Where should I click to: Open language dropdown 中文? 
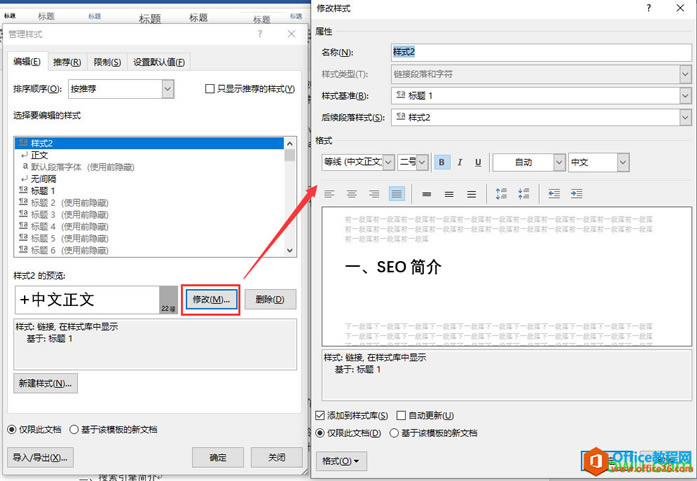[x=623, y=162]
